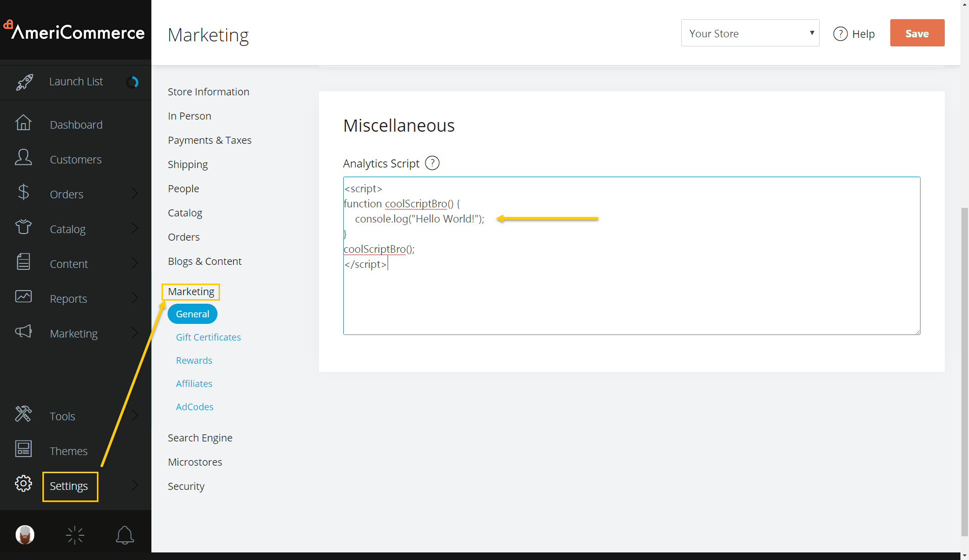
Task: Expand the Orders sidebar chevron
Action: point(135,194)
